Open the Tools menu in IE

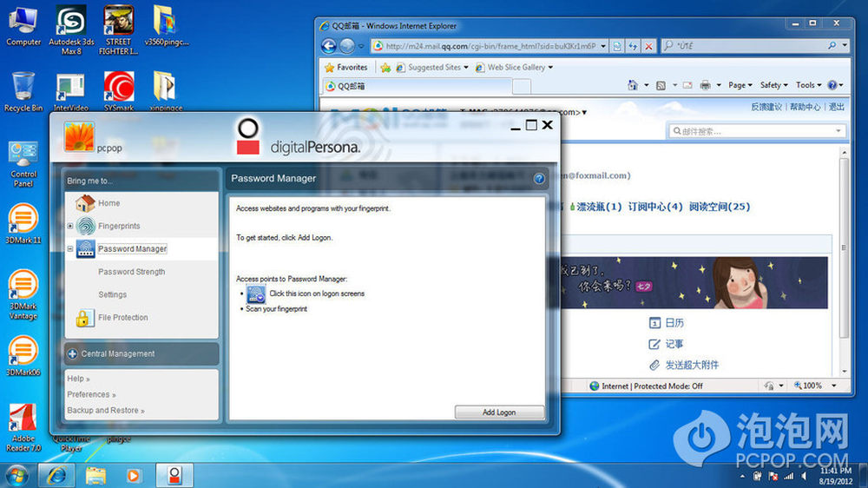(x=809, y=85)
